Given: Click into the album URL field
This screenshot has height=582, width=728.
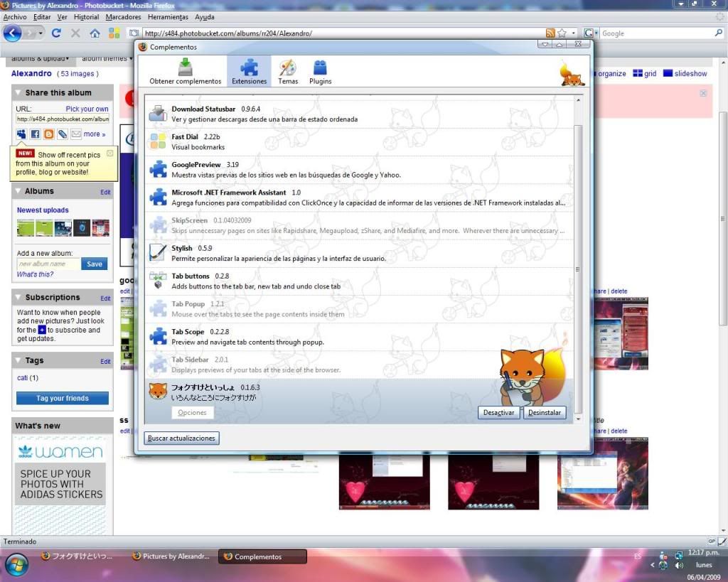Looking at the screenshot, I should [63, 119].
